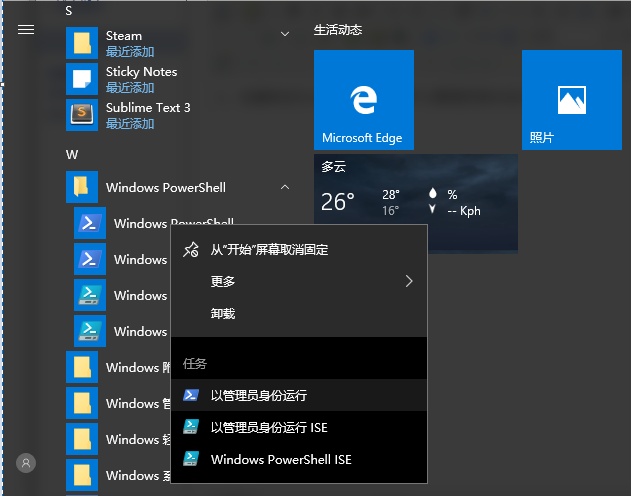Click icon beside Windows PowerShell ISE task
631x496 pixels.
point(191,459)
